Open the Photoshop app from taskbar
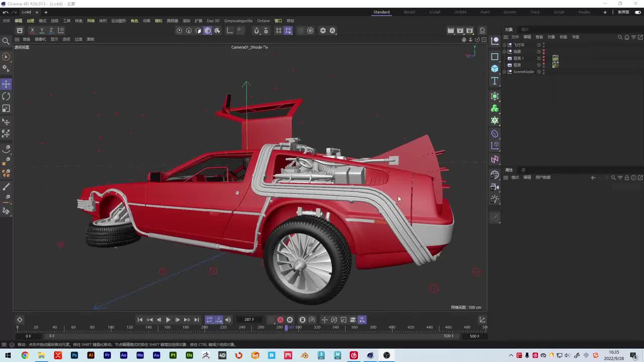Viewport: 644px width, 362px height. (x=74, y=355)
